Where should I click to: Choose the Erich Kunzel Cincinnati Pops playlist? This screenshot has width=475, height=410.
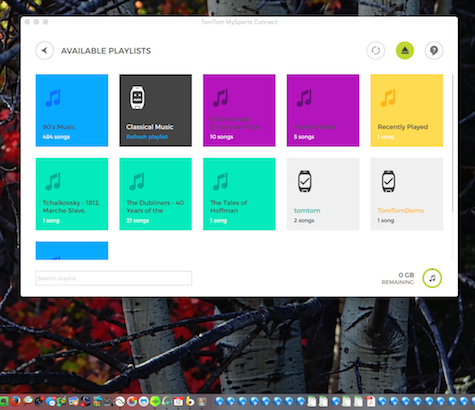tap(239, 110)
